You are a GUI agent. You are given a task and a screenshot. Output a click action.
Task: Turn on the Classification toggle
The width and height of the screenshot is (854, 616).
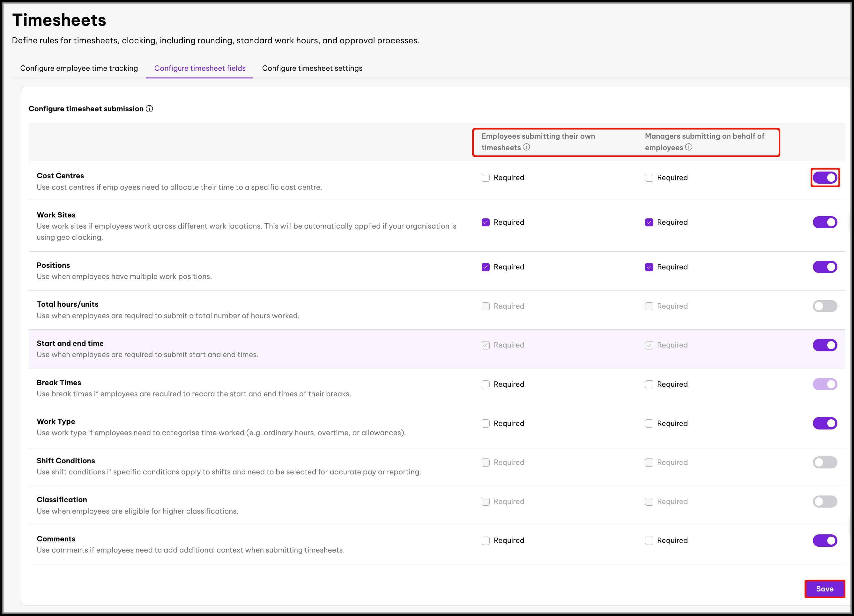point(825,502)
